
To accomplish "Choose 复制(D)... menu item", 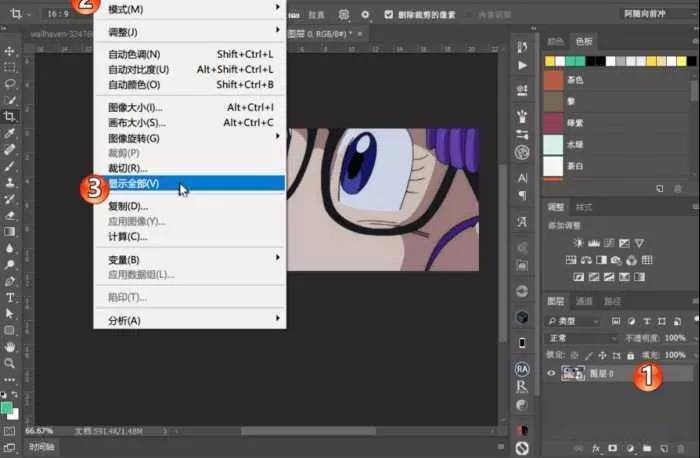I will 190,206.
